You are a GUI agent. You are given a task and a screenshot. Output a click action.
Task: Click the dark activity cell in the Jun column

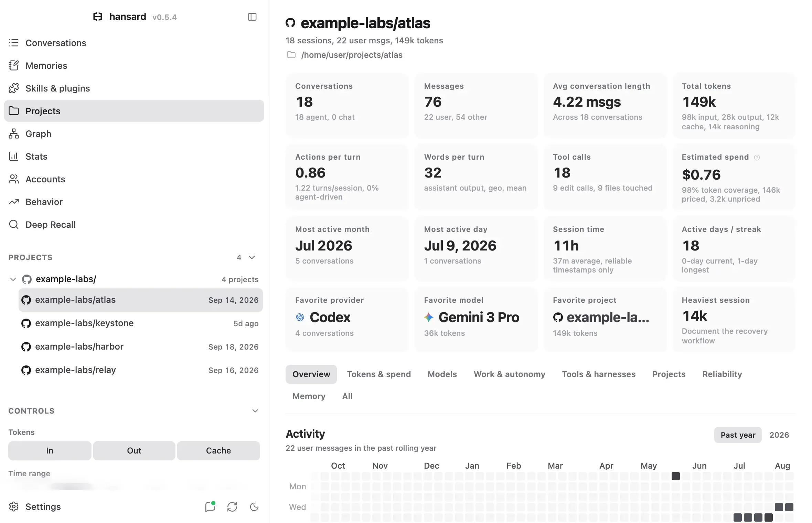(675, 476)
